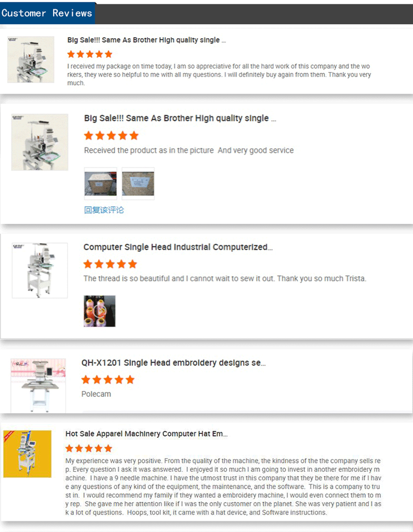Viewport: 413px width, 532px height.
Task: Click 'Hot Sale Apparel Machinery Computer Hat' title
Action: coord(146,433)
